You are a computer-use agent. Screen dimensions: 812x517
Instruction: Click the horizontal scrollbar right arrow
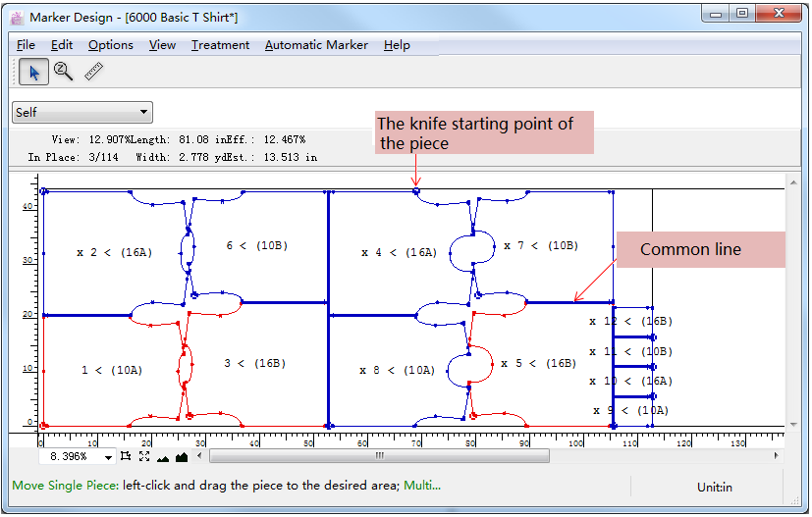click(777, 456)
